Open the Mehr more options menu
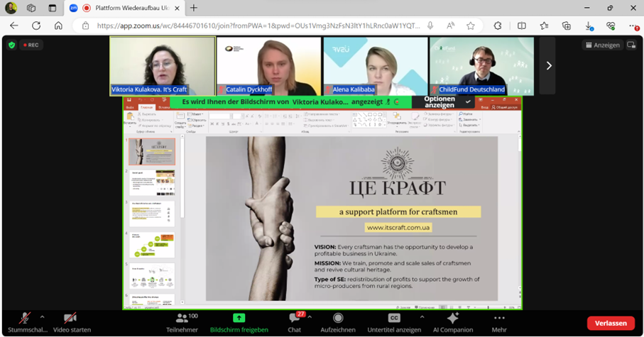Image resolution: width=644 pixels, height=337 pixels. point(499,323)
